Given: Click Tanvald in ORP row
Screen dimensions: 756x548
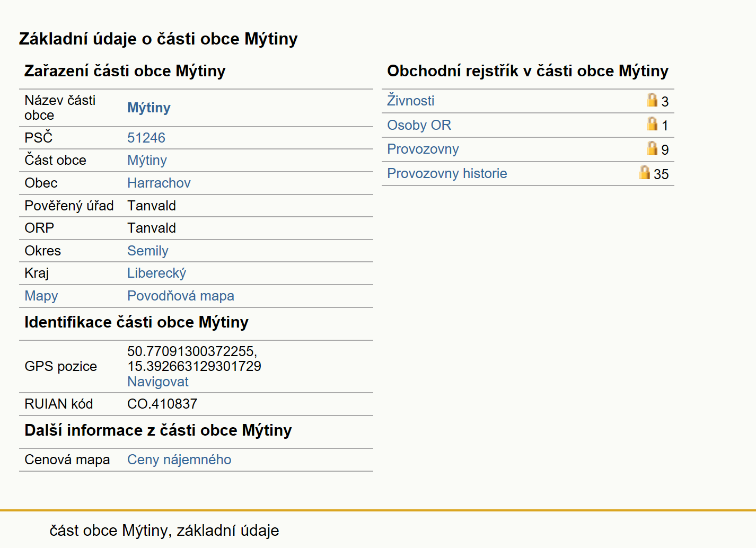Looking at the screenshot, I should [x=152, y=228].
